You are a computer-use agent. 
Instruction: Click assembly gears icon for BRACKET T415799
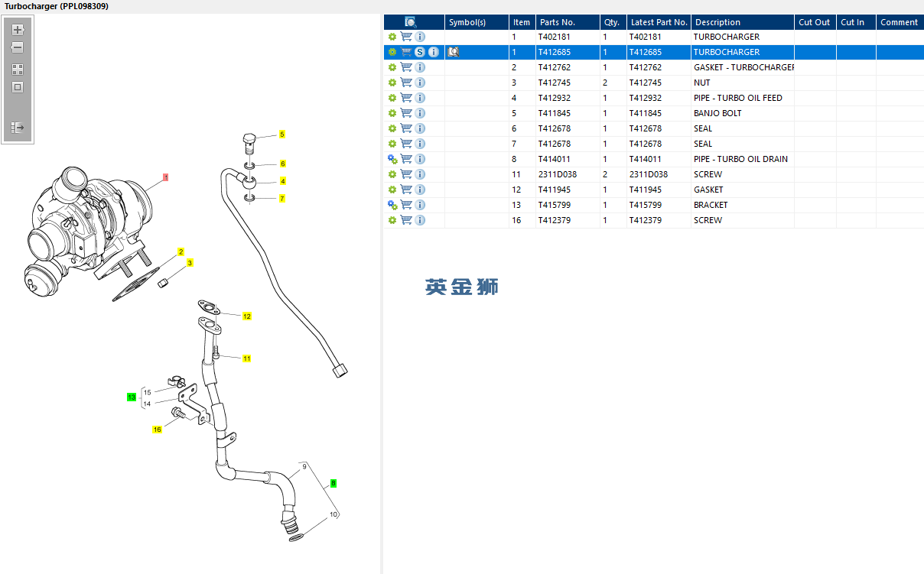[x=392, y=205]
